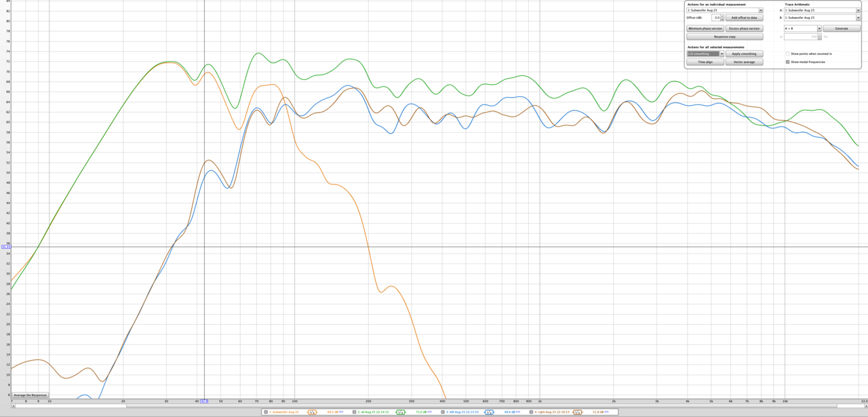Click the 51.8 dB 'right' readout
This screenshot has height=417, width=868.
[599, 412]
